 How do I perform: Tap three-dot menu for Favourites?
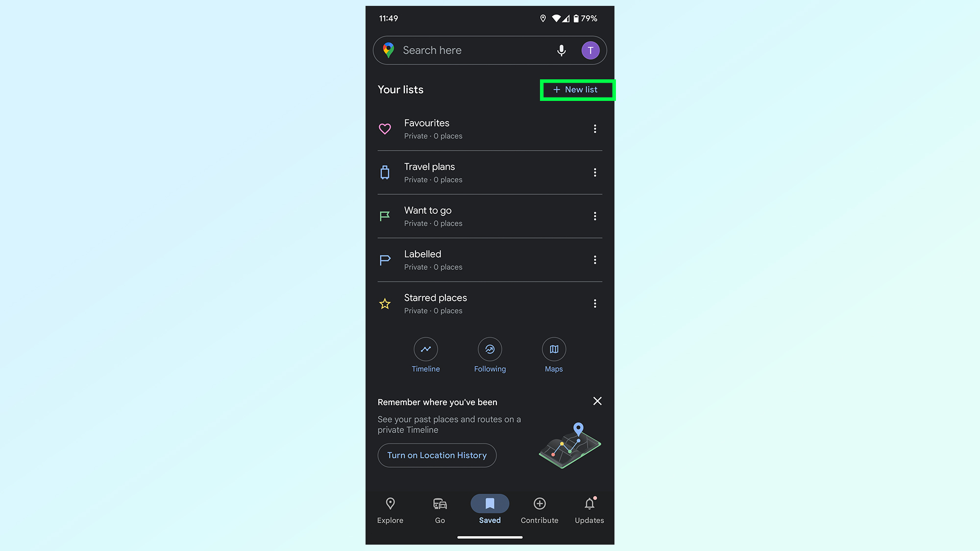594,128
